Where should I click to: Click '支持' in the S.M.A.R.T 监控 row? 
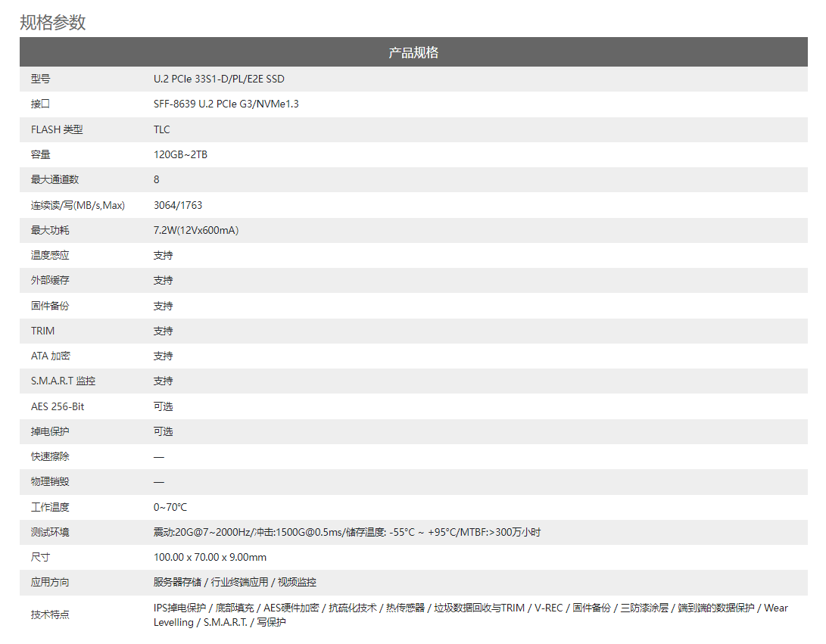point(164,381)
